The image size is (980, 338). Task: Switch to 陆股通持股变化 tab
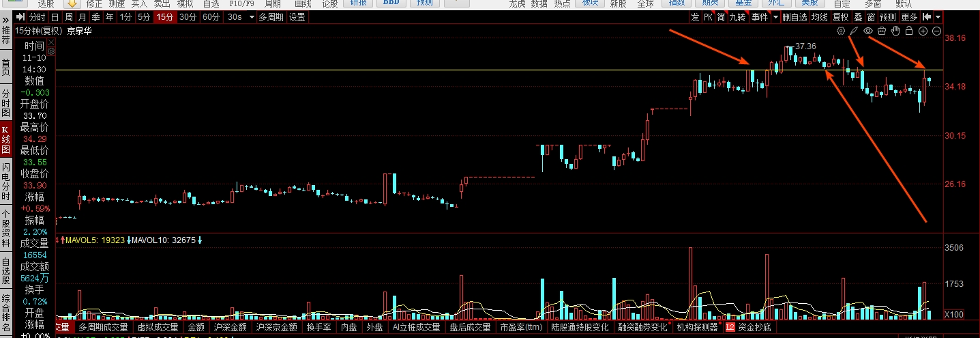click(x=580, y=327)
